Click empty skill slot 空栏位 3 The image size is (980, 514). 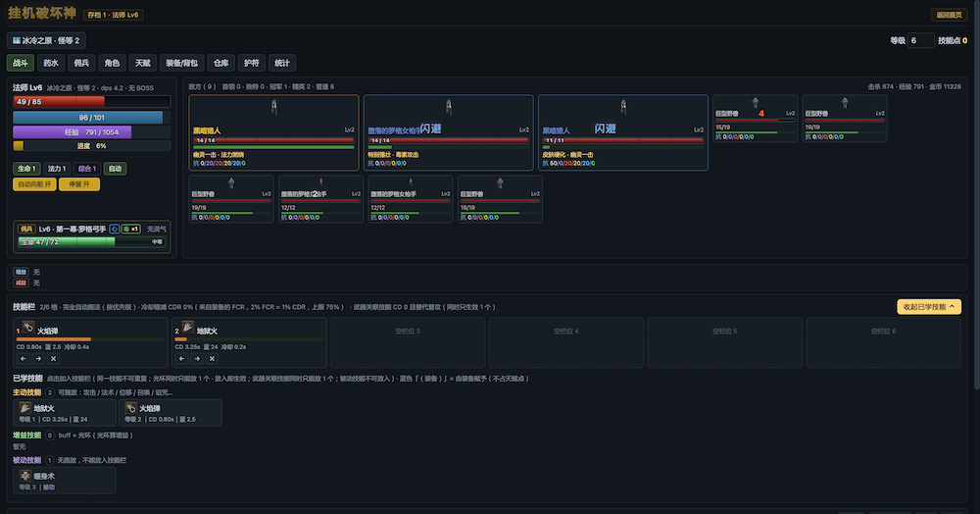click(x=408, y=342)
